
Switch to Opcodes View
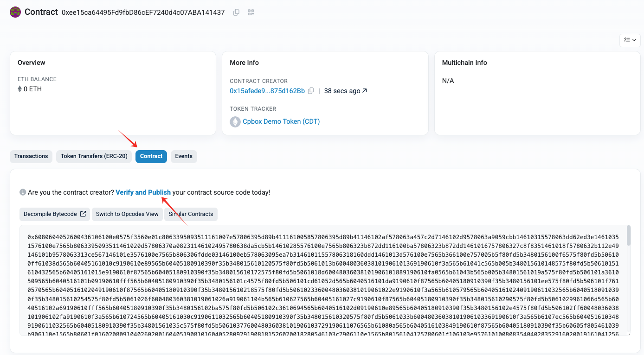coord(127,214)
